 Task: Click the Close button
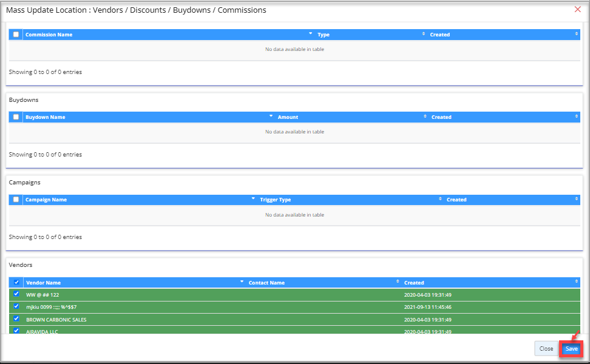(x=546, y=349)
